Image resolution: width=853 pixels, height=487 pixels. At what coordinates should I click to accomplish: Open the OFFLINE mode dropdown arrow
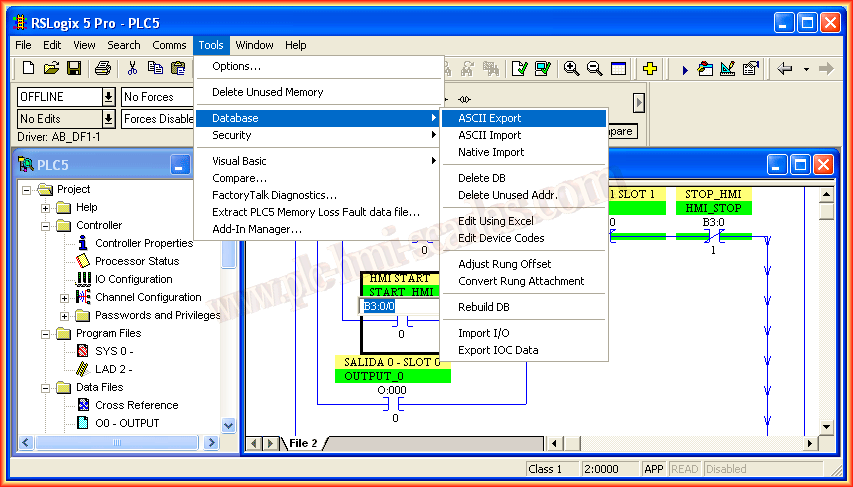click(x=108, y=97)
